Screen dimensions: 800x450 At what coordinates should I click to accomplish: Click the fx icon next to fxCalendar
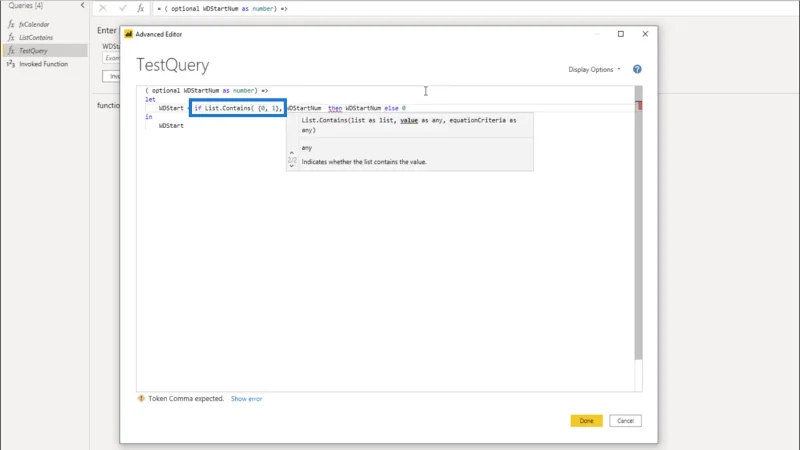tap(11, 24)
